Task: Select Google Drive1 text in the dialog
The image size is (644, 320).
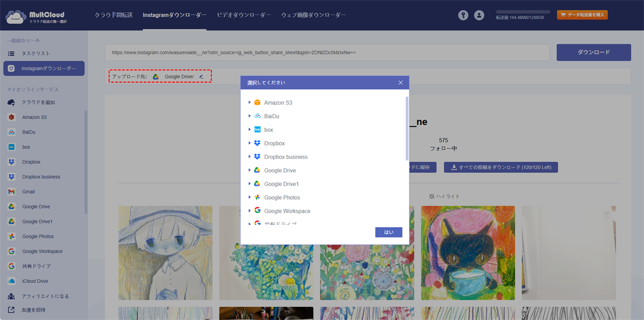Action: pos(281,184)
